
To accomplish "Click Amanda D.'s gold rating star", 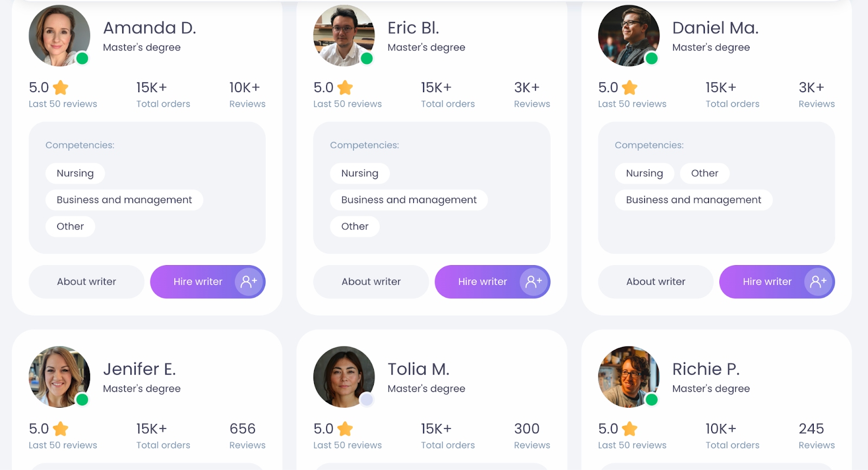I will click(61, 88).
